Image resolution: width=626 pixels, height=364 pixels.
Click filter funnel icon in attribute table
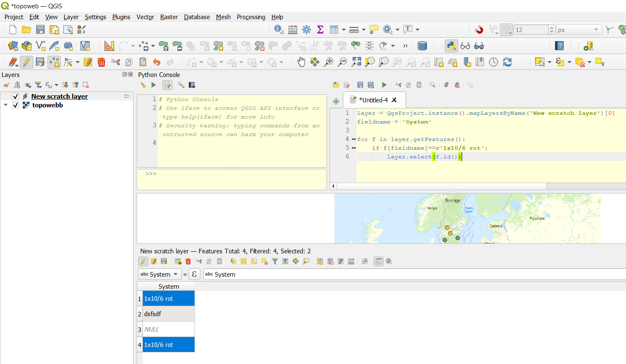click(275, 261)
